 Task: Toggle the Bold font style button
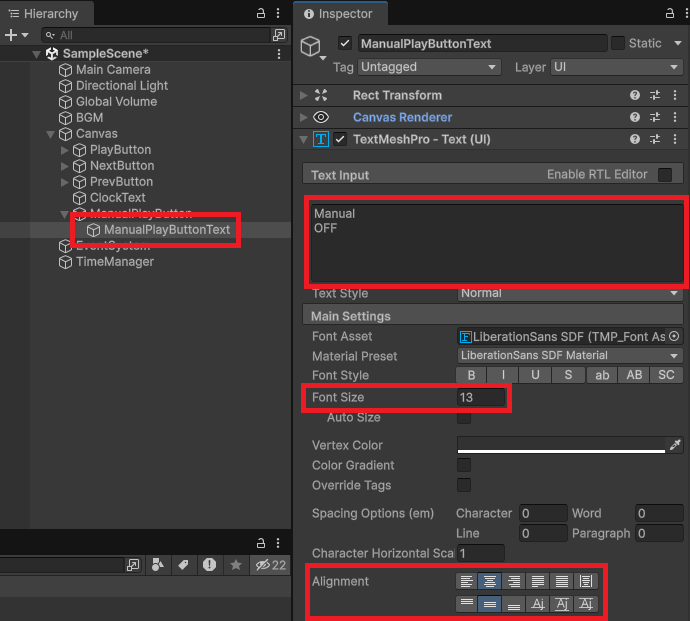tap(470, 375)
